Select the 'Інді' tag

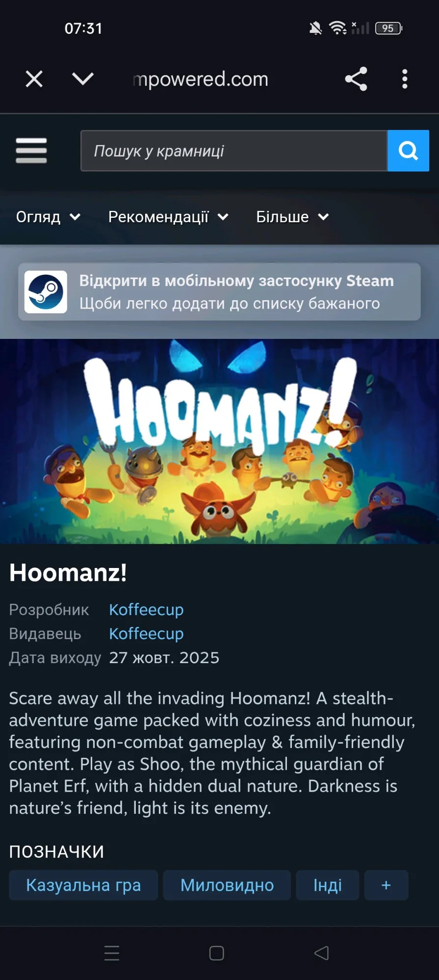[x=328, y=885]
